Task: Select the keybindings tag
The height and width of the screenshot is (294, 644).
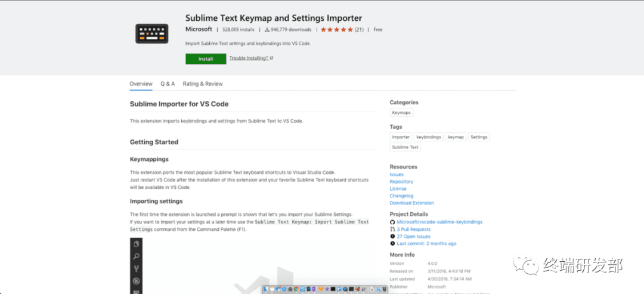Action: tap(429, 137)
